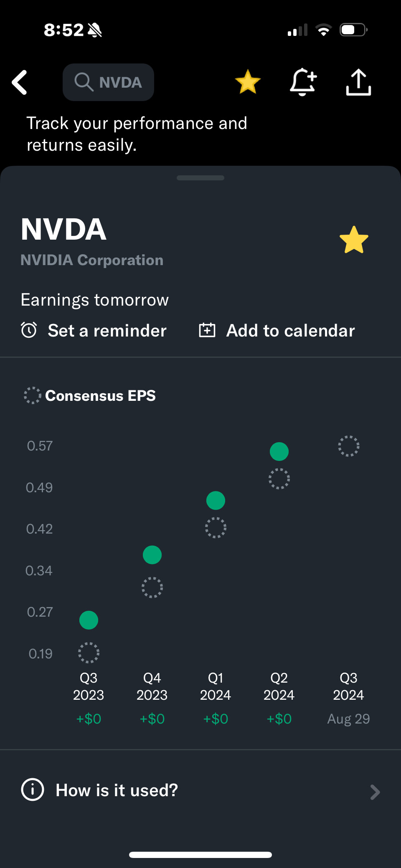This screenshot has height=868, width=401.
Task: Tap the share icon
Action: (x=358, y=82)
